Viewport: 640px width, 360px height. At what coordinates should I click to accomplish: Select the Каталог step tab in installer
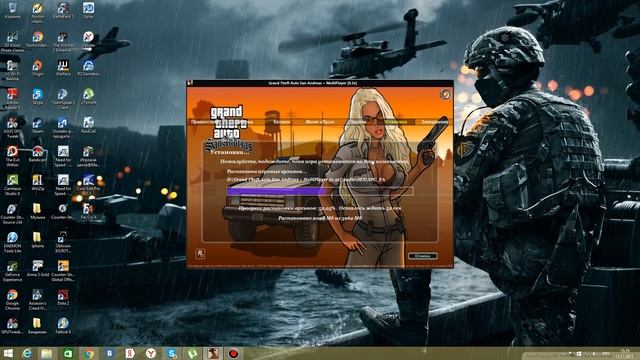pos(282,122)
